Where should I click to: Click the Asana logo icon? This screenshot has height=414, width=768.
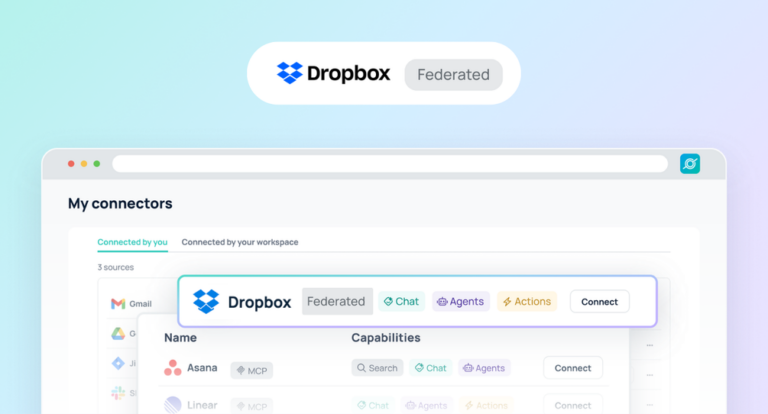tap(172, 368)
